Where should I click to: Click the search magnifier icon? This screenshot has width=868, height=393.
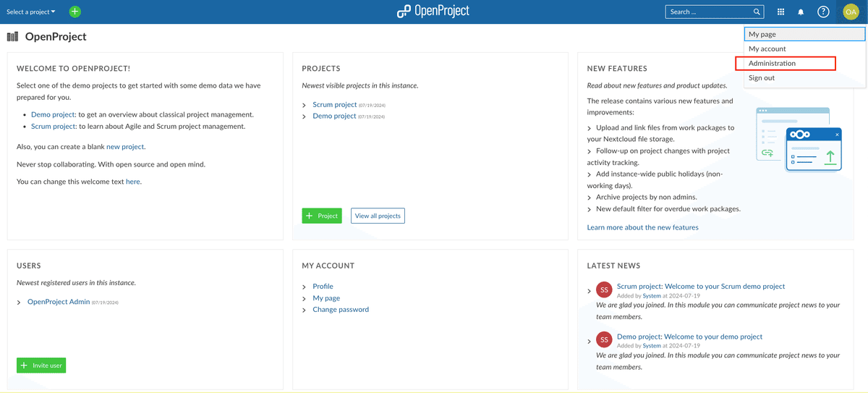[x=757, y=12]
